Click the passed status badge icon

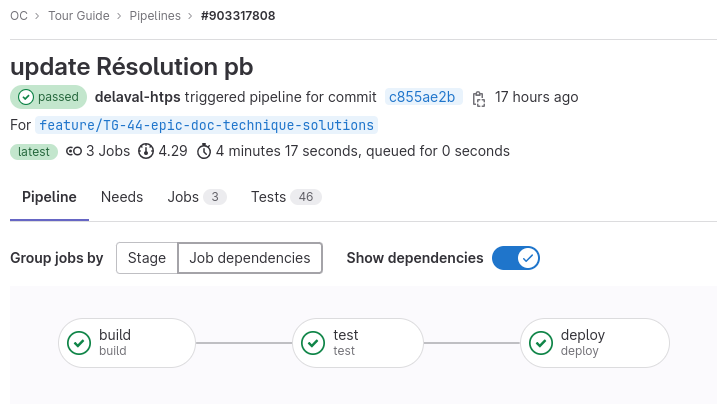(26, 97)
